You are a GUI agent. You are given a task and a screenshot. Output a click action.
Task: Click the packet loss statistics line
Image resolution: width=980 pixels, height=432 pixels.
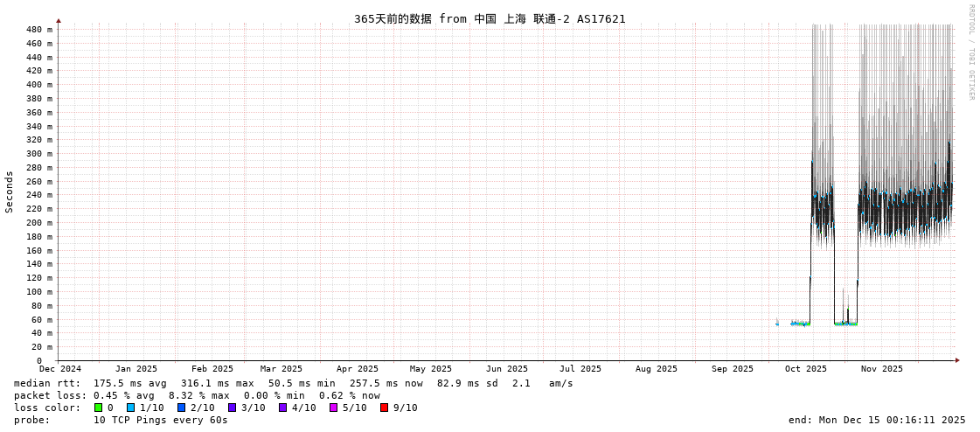tap(197, 395)
